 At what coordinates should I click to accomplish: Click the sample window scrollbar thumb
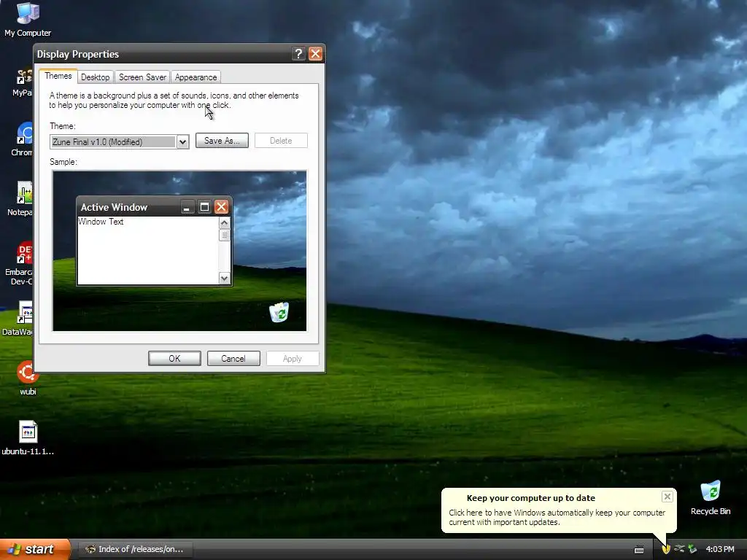coord(225,236)
